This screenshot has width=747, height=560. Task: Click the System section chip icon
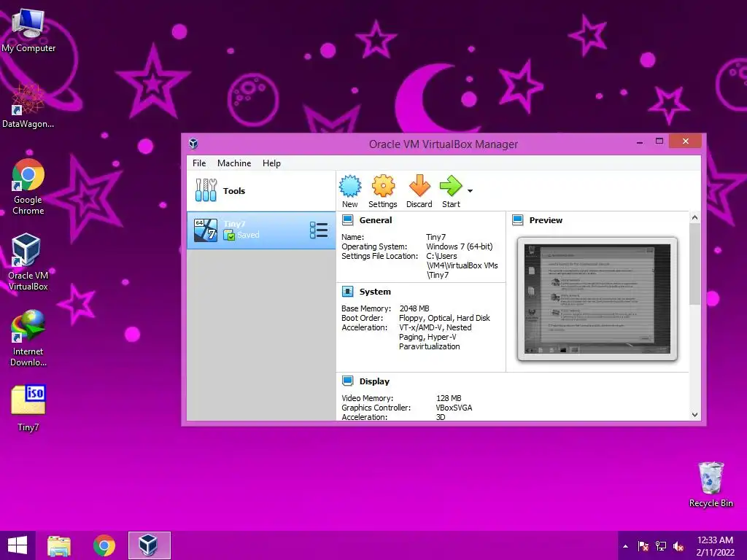coord(348,292)
